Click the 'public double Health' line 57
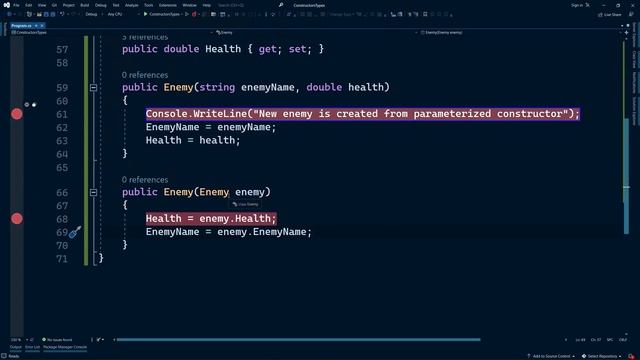 (223, 49)
